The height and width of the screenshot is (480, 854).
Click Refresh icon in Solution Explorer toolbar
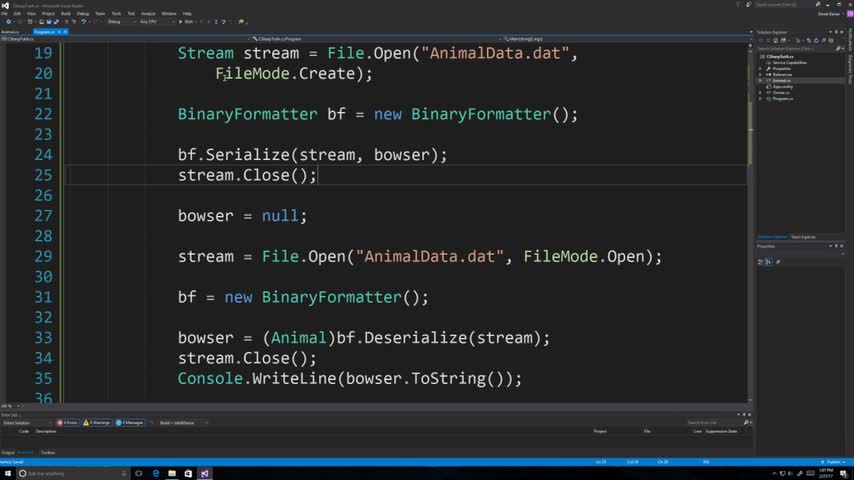click(816, 40)
